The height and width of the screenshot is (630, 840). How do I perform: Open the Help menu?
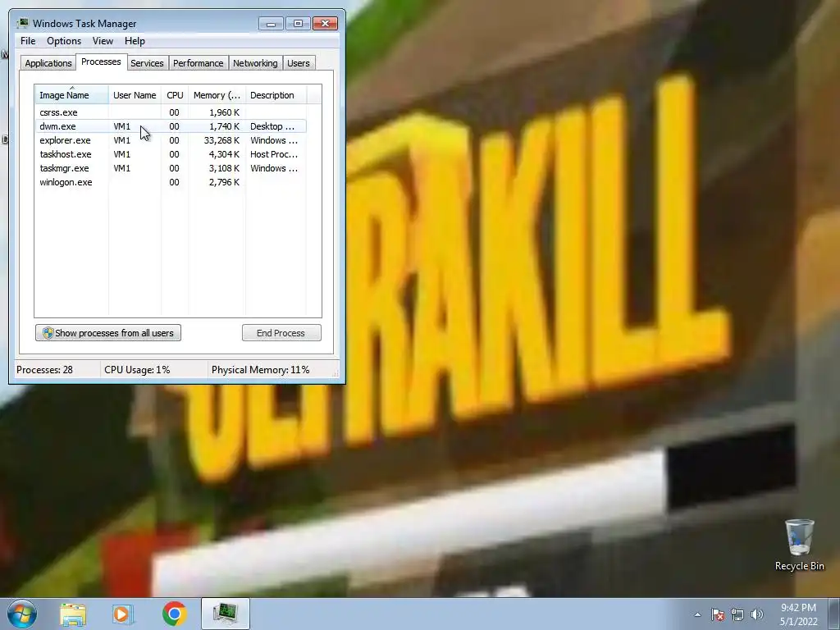[135, 41]
